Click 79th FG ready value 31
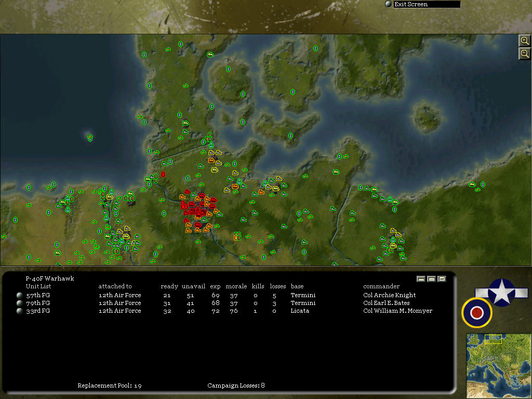This screenshot has width=532, height=399. 167,303
